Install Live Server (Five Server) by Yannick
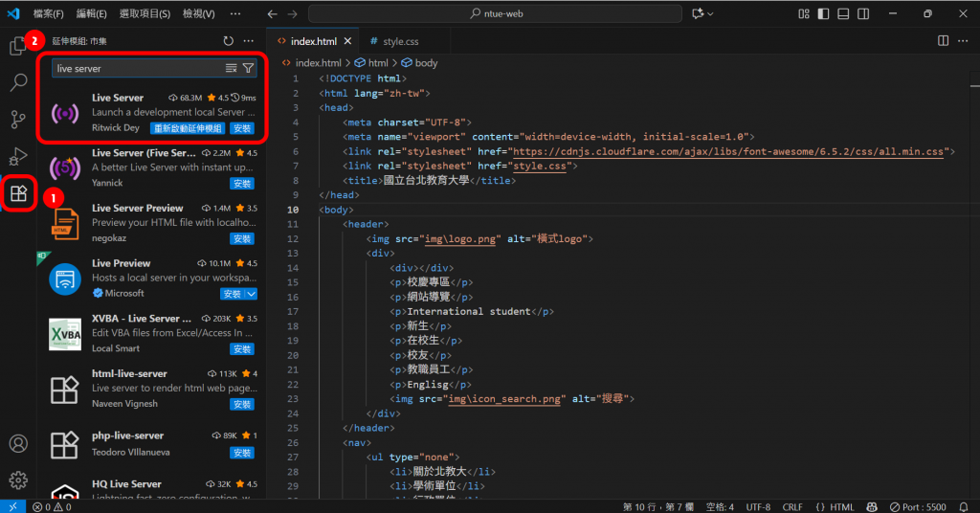 point(242,183)
